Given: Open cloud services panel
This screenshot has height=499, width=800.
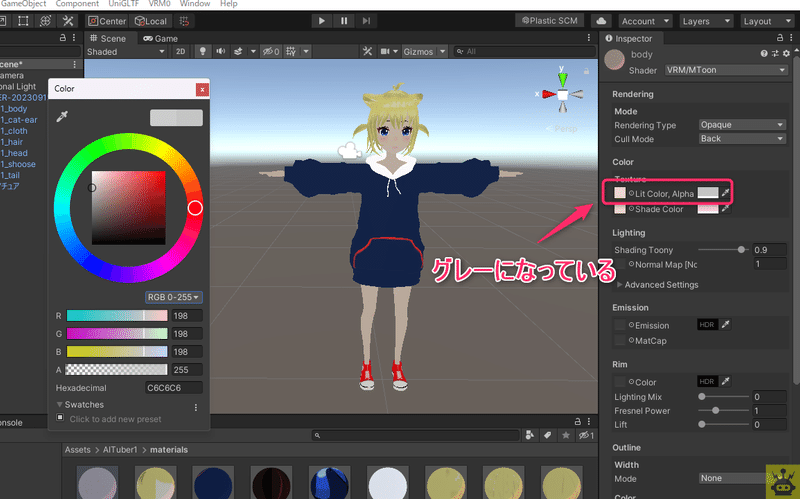Looking at the screenshot, I should [x=602, y=21].
